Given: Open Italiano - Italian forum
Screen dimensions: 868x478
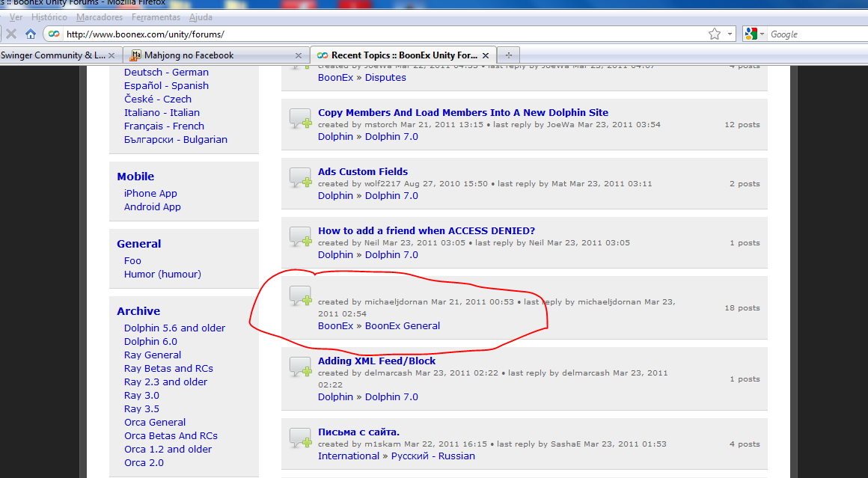Looking at the screenshot, I should click(162, 112).
